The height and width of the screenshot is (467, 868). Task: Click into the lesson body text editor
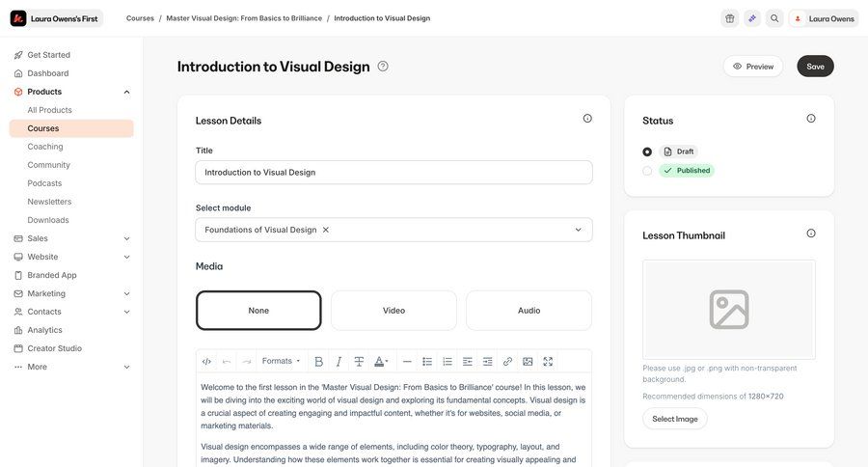393,421
